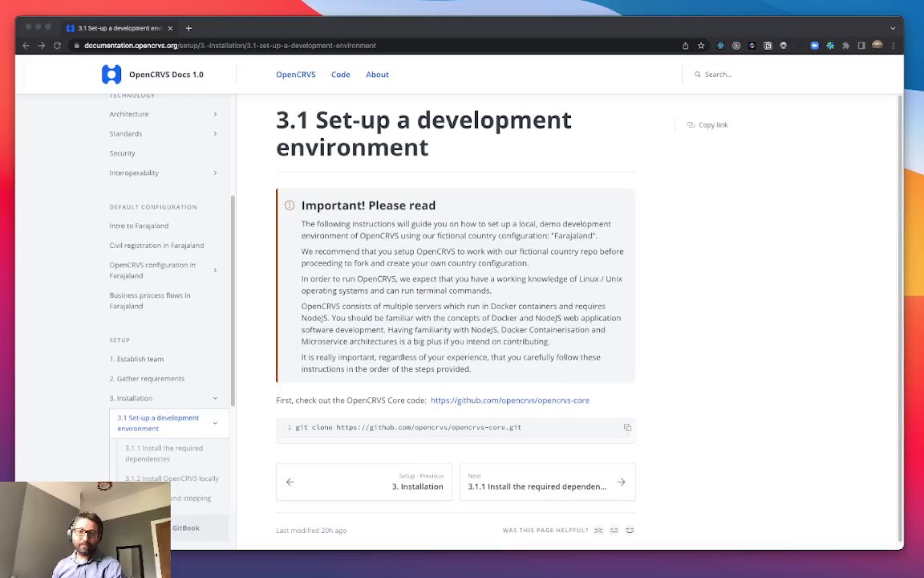The image size is (924, 578).
Task: Click the OpenCRVS Docs 1.0 title
Action: tap(166, 75)
